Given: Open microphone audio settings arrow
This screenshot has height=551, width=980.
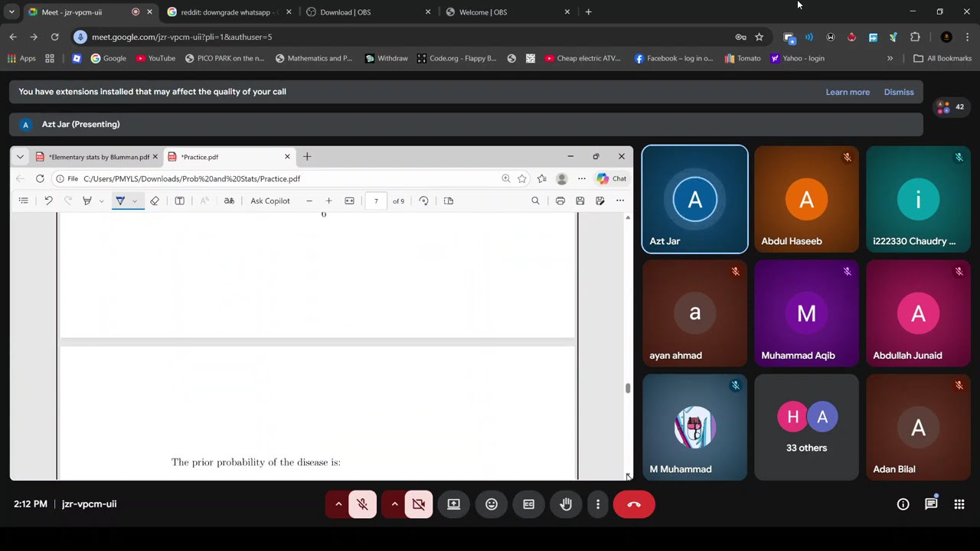Looking at the screenshot, I should [x=338, y=504].
